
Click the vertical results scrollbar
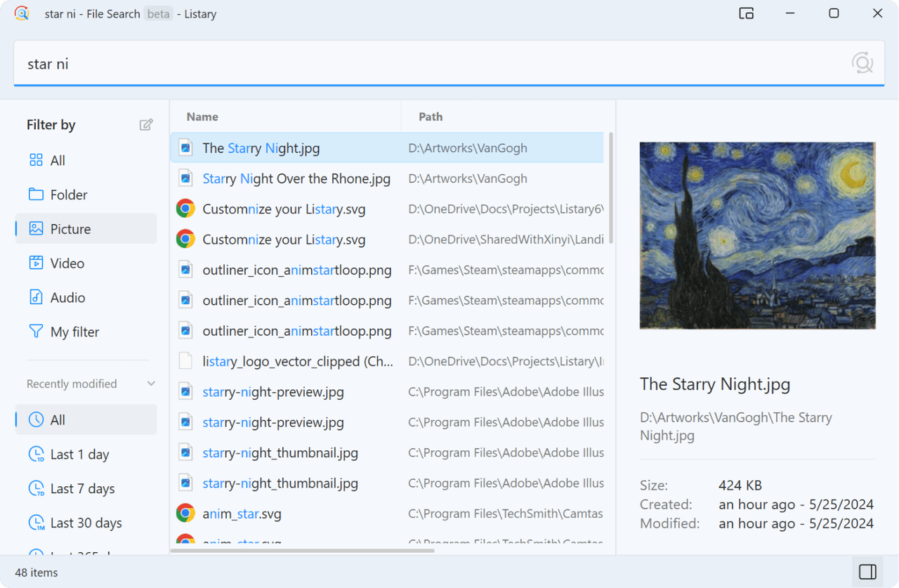pyautogui.click(x=611, y=188)
